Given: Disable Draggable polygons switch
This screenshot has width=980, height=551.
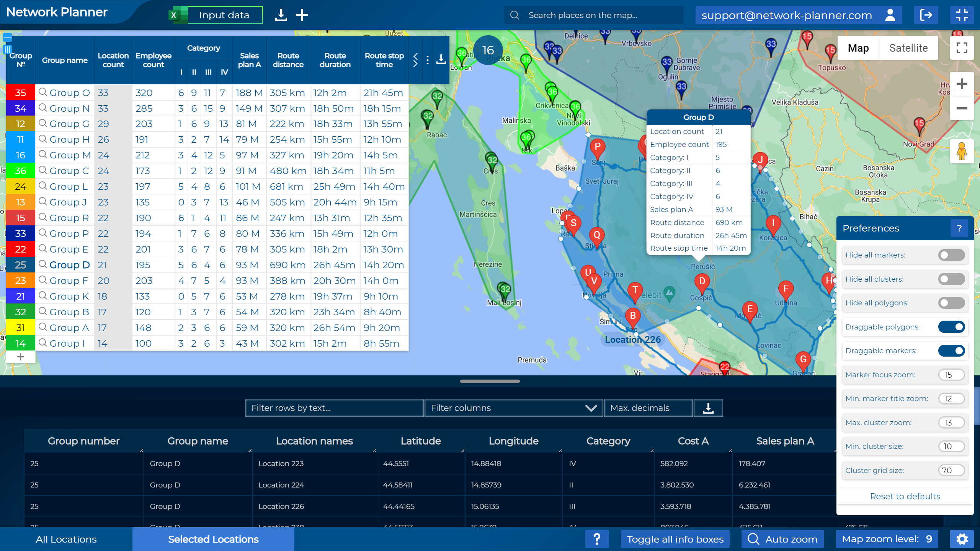Looking at the screenshot, I should 951,327.
